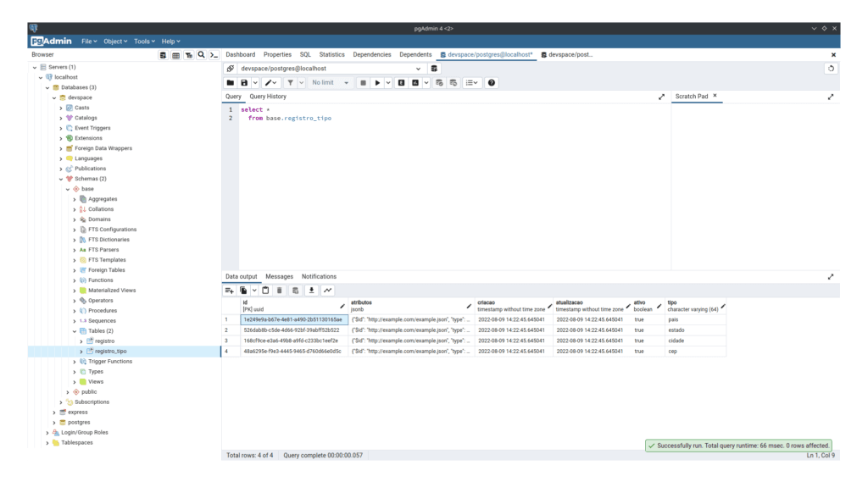The image size is (868, 493).
Task: Switch to the Dependencies tab
Action: (372, 55)
